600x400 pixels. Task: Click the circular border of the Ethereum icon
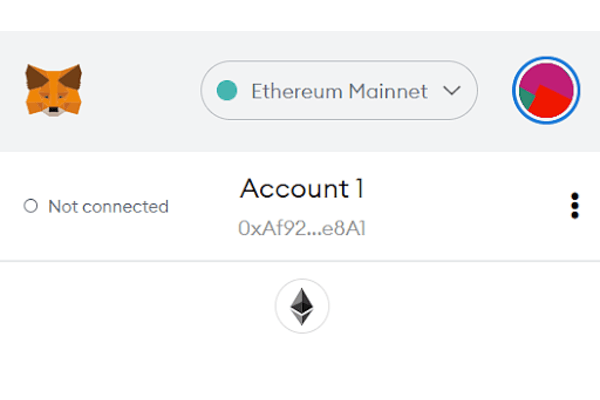coord(277,307)
